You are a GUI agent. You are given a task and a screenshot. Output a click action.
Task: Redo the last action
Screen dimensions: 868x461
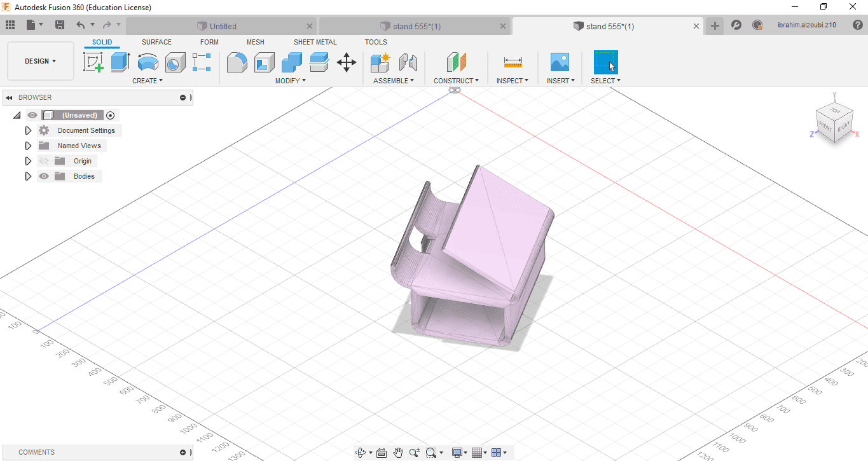tap(107, 25)
